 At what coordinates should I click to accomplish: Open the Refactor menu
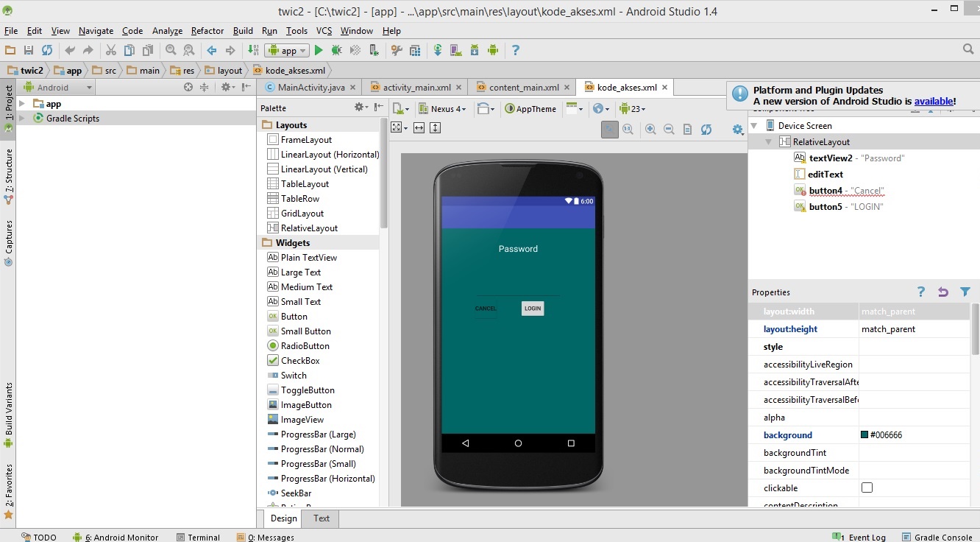[207, 31]
